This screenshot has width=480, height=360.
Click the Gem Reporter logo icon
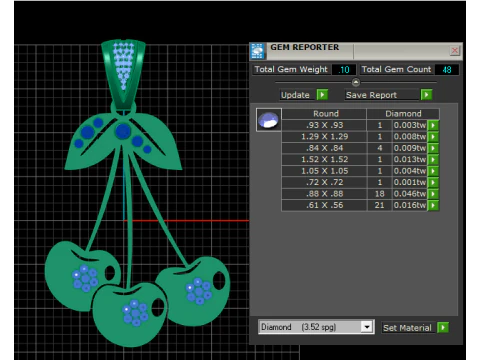[x=257, y=51]
